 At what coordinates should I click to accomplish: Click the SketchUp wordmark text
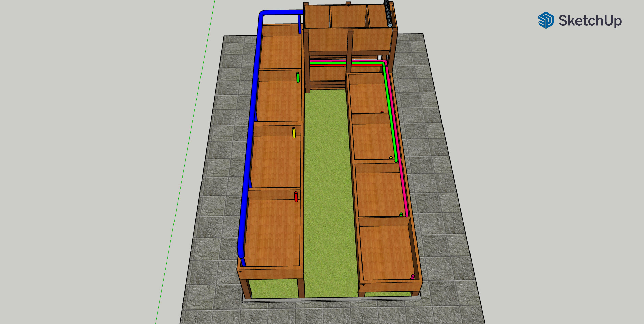[590, 21]
